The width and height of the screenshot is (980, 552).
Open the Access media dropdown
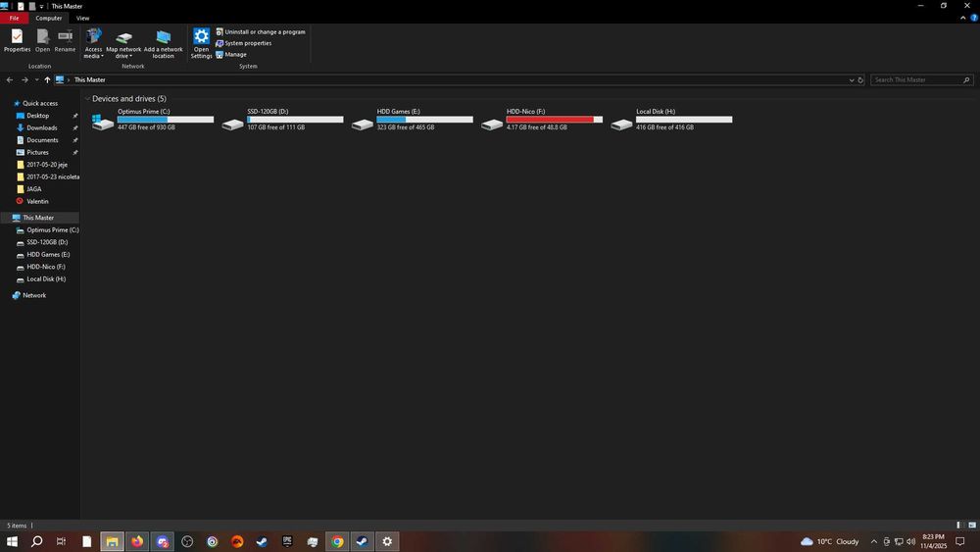[x=93, y=44]
